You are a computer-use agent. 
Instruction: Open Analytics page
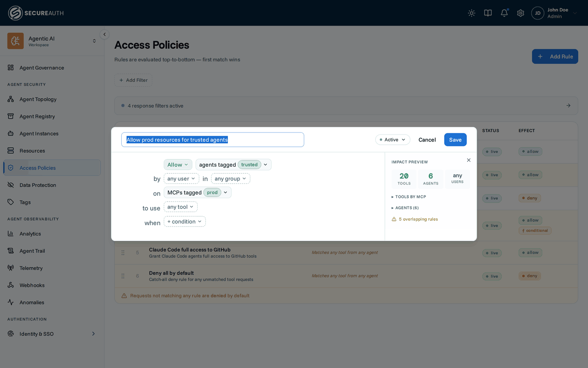[52, 234]
